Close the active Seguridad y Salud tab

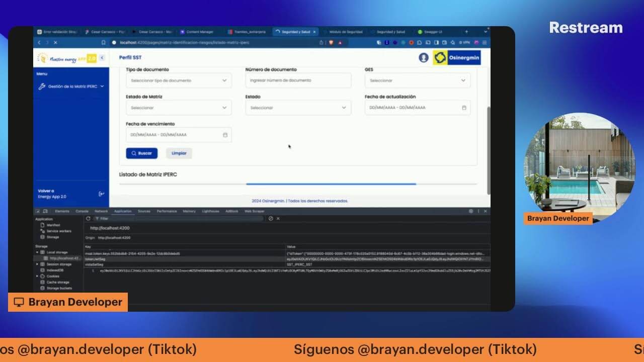pos(314,32)
